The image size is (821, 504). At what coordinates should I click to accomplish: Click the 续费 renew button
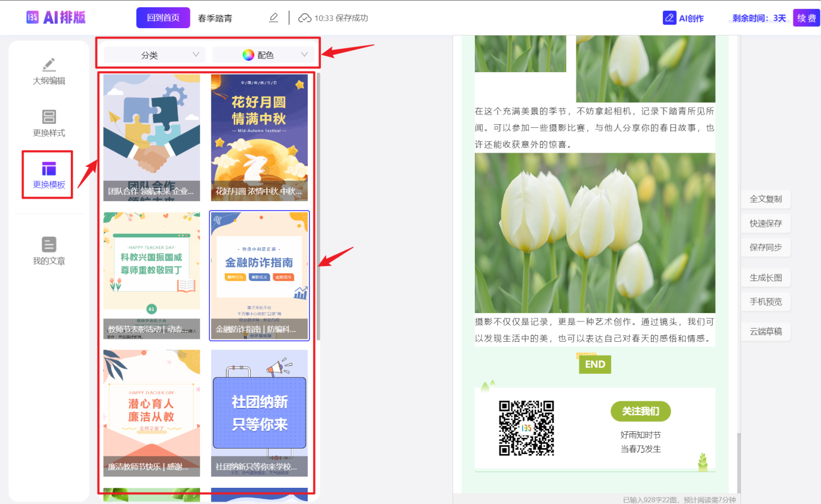pyautogui.click(x=806, y=18)
